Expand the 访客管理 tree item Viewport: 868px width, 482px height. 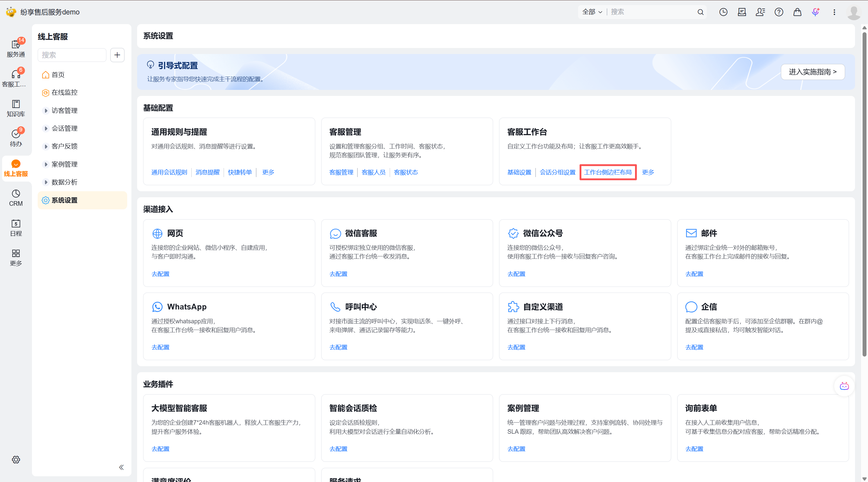(46, 111)
